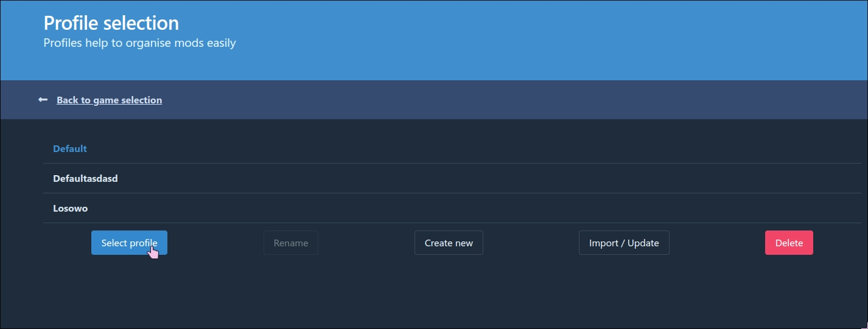Click the Profiles help to organise mods subtitle
The height and width of the screenshot is (329, 868).
[139, 43]
